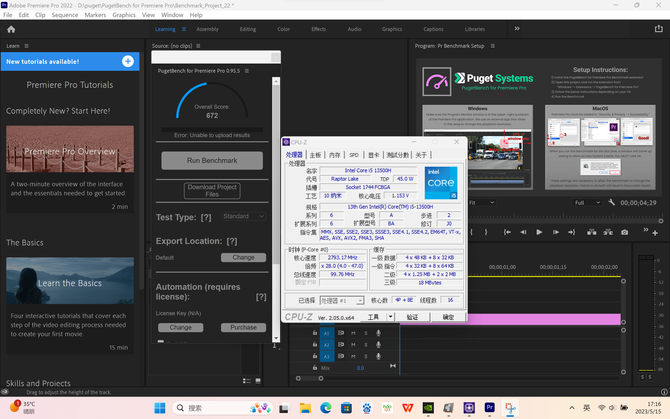670x419 pixels.
Task: Open the Windows Start menu
Action: 160,408
